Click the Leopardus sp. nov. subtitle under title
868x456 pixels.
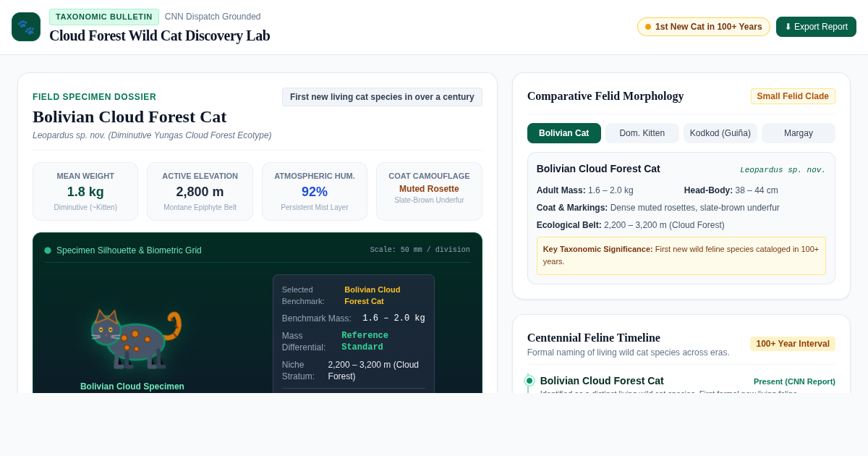(x=152, y=135)
